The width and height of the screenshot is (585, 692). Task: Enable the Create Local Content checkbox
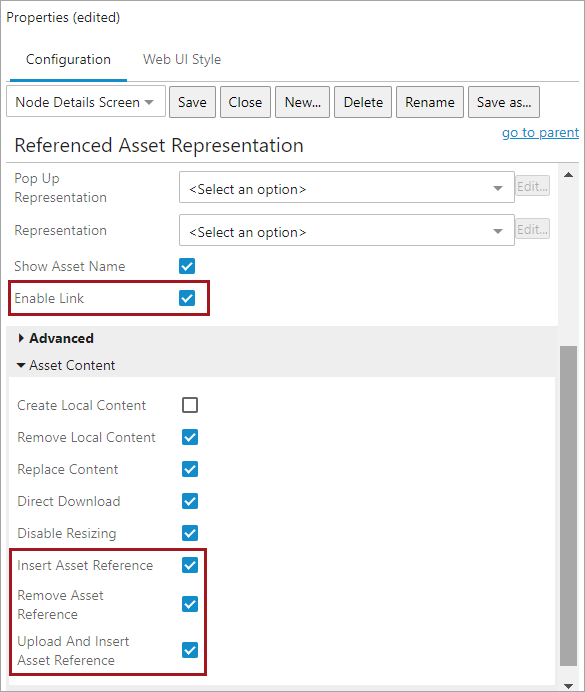pyautogui.click(x=190, y=405)
